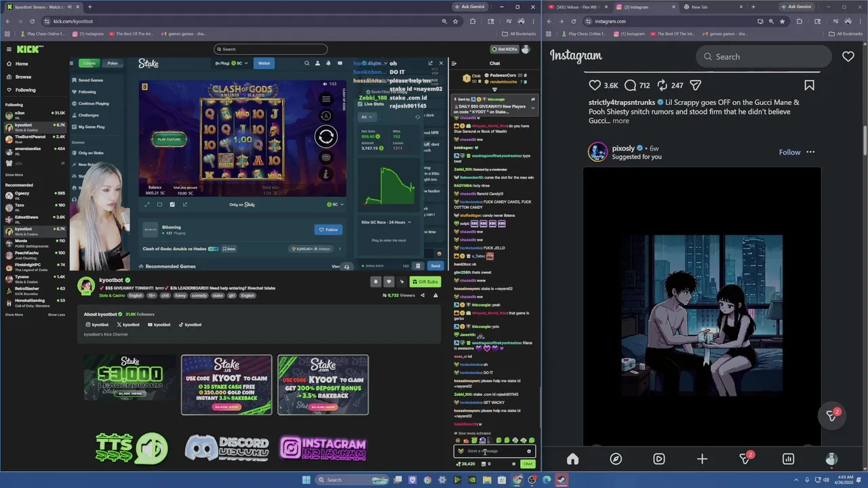The height and width of the screenshot is (488, 868).
Task: Open comments on the Instagram post
Action: point(630,85)
